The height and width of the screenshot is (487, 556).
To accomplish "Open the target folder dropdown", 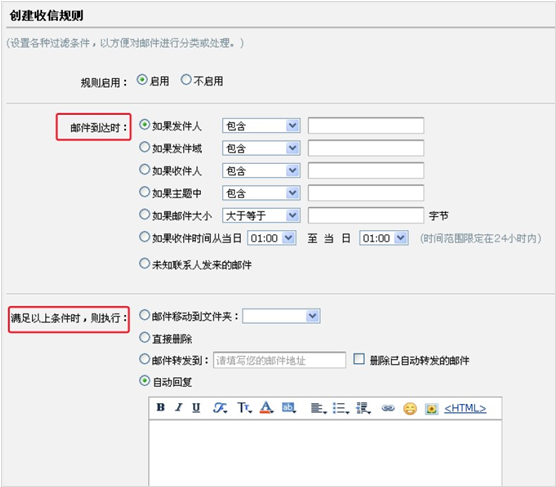I will pos(282,316).
